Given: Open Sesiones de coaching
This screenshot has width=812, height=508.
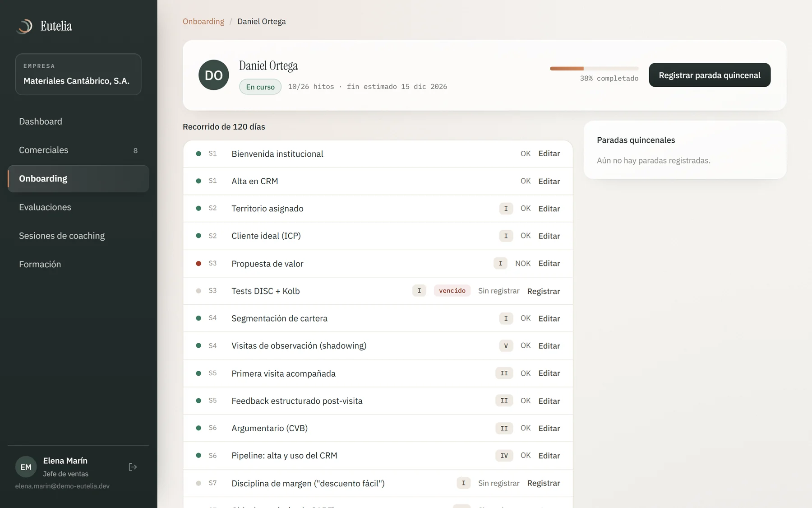Looking at the screenshot, I should tap(78, 236).
